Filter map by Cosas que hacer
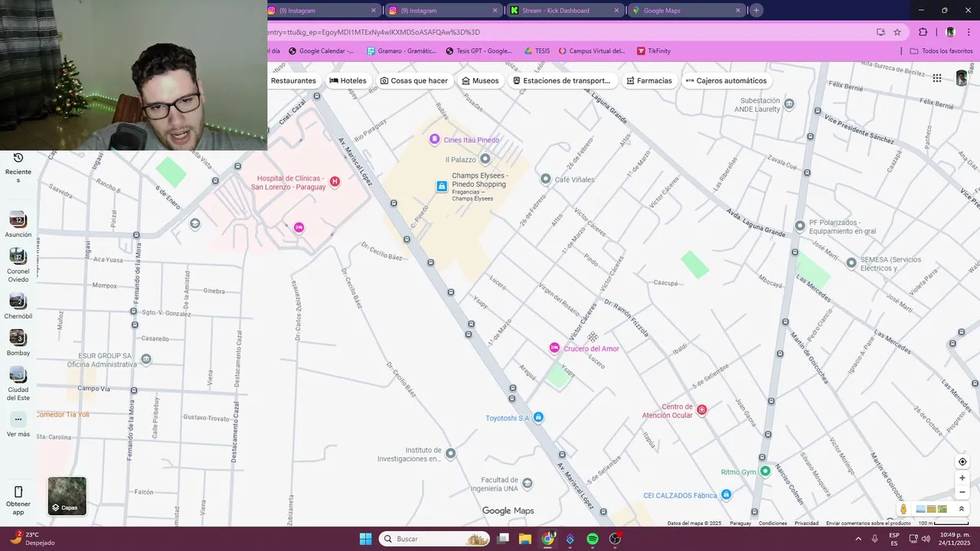Image resolution: width=980 pixels, height=551 pixels. point(414,80)
